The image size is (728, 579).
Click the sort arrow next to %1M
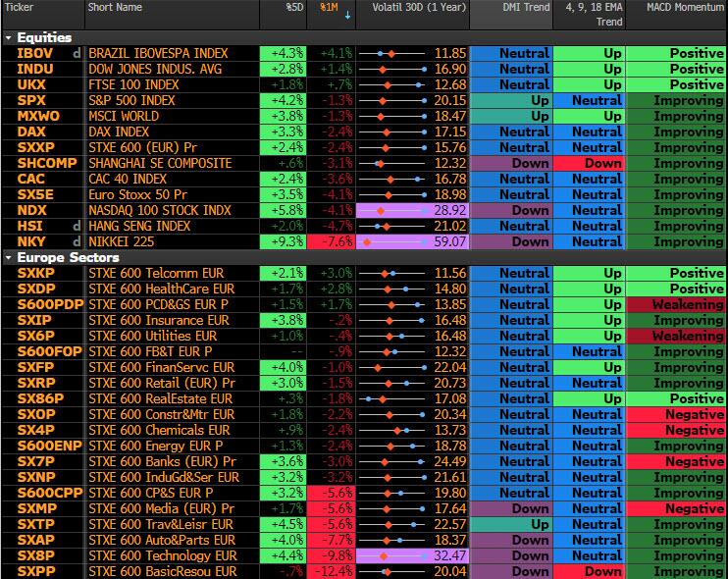(347, 16)
